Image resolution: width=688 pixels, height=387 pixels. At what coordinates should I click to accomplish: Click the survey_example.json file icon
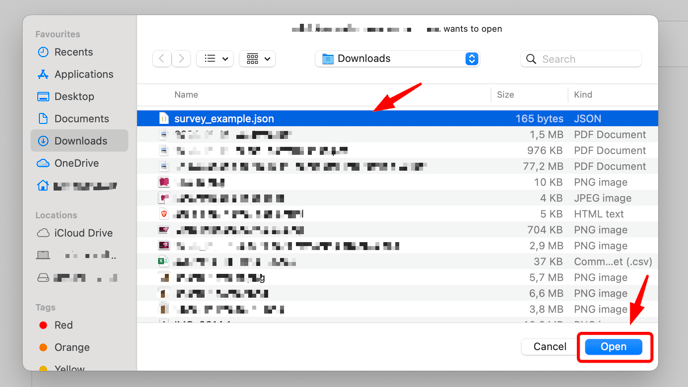pyautogui.click(x=164, y=118)
